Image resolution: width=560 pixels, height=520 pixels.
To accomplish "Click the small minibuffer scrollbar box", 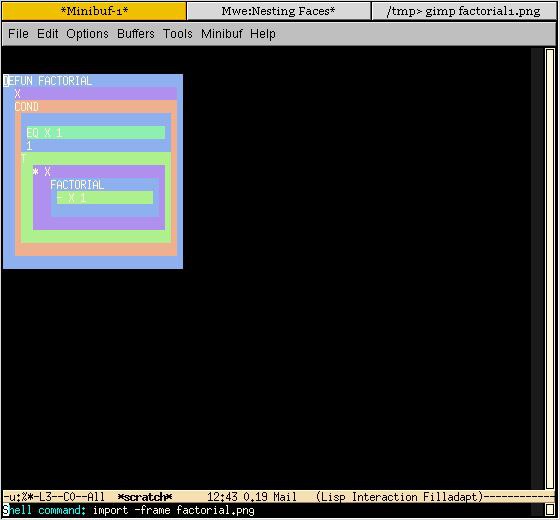I will point(550,510).
